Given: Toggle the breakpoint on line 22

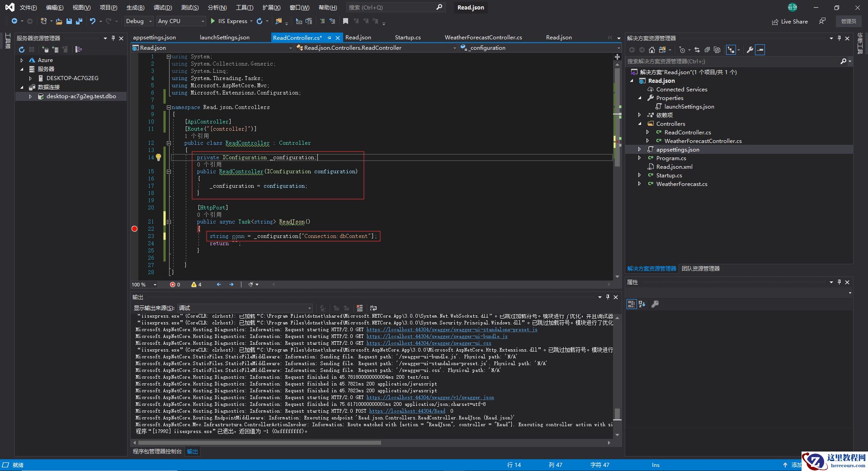Looking at the screenshot, I should click(x=134, y=229).
